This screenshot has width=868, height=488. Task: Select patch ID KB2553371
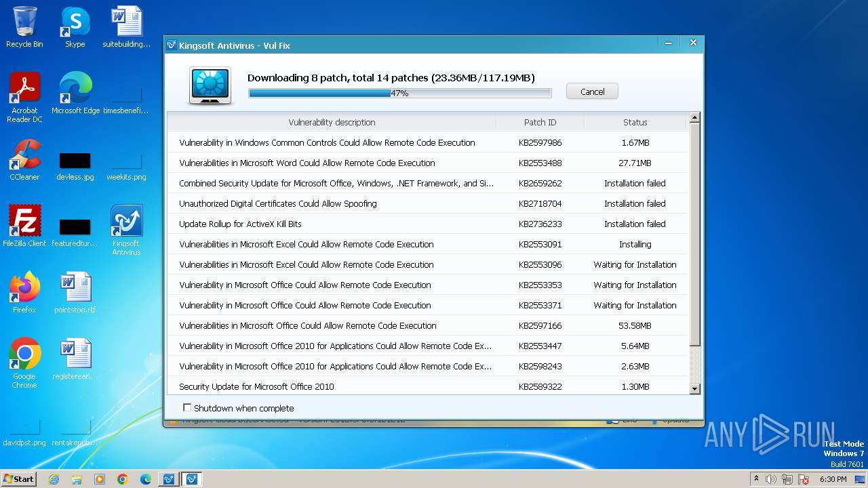540,305
